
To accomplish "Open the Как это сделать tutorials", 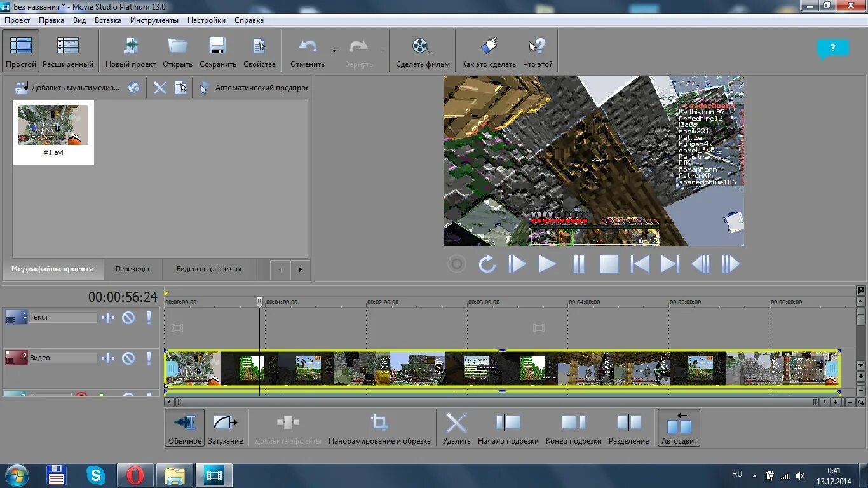I will [489, 52].
